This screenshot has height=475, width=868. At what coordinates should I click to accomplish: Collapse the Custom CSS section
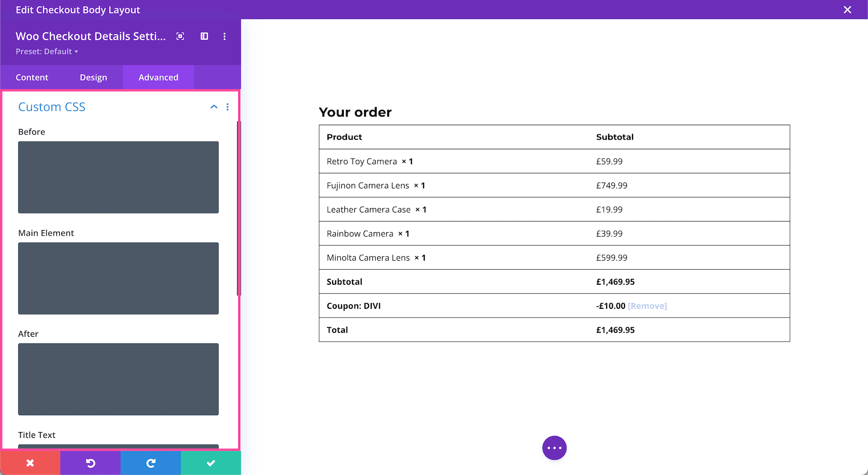pyautogui.click(x=214, y=107)
